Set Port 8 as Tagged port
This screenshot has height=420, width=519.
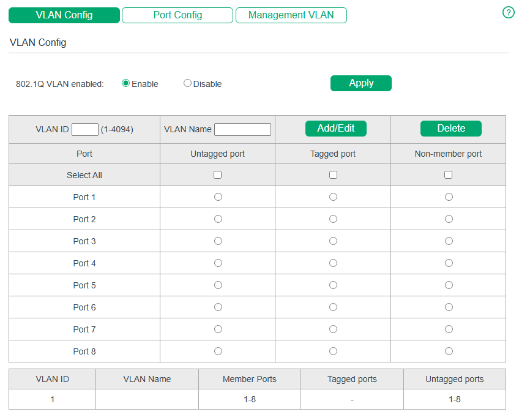coord(334,351)
